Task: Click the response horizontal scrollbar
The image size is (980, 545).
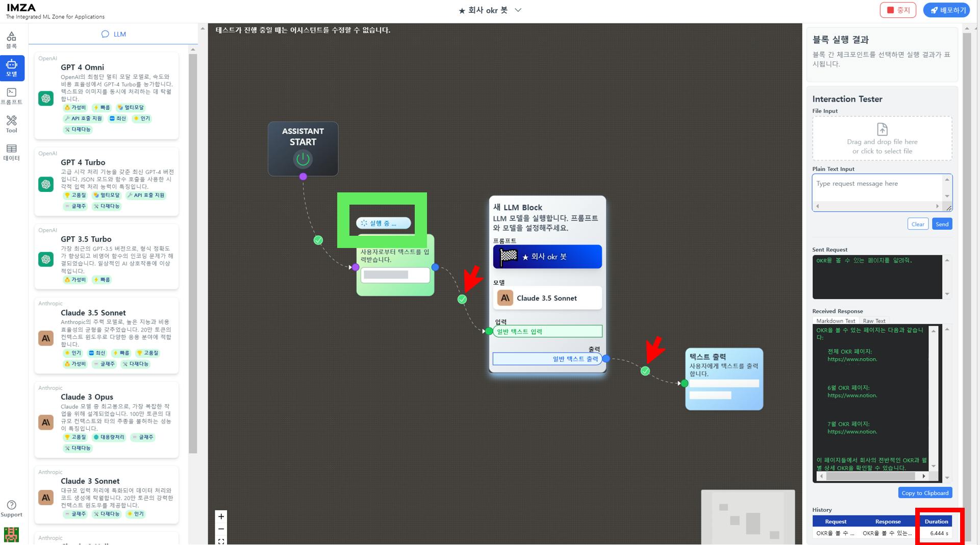Action: pos(870,476)
